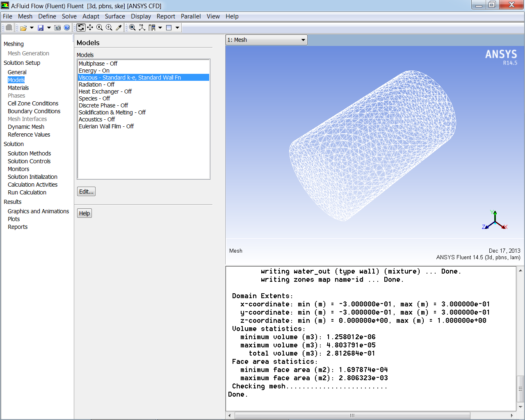Select the zoom to area tool
Viewport: 525px width, 420px height.
[109, 27]
